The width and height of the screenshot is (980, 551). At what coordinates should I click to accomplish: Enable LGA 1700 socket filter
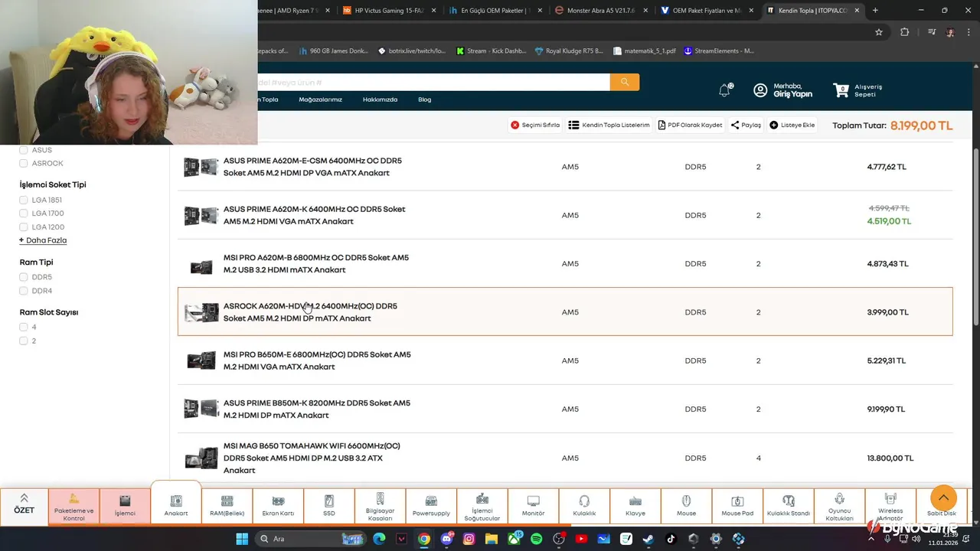[24, 214]
